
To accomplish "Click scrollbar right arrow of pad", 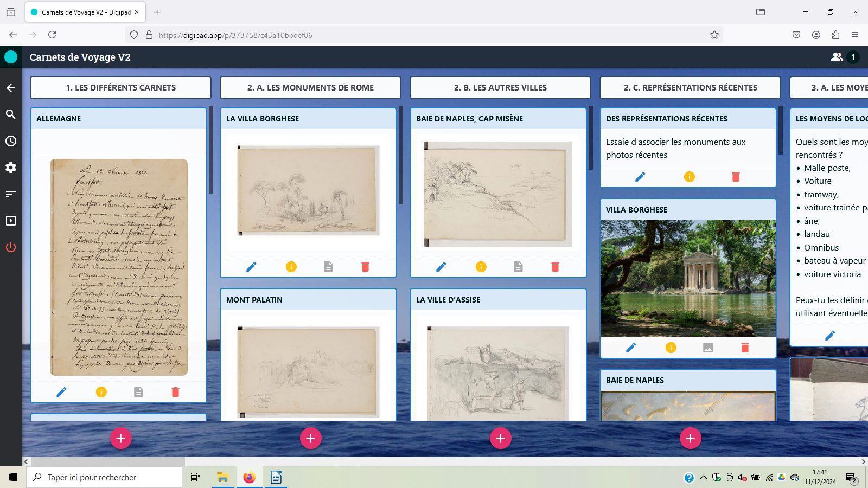I will point(864,461).
